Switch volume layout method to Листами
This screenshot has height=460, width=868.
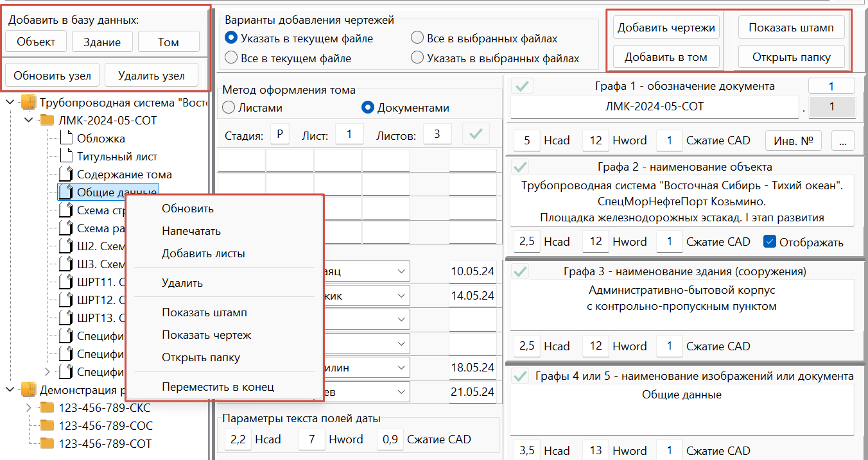228,108
